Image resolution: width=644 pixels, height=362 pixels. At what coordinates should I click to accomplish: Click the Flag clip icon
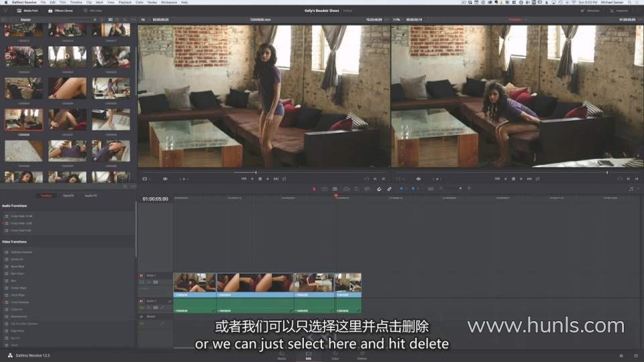point(402,189)
